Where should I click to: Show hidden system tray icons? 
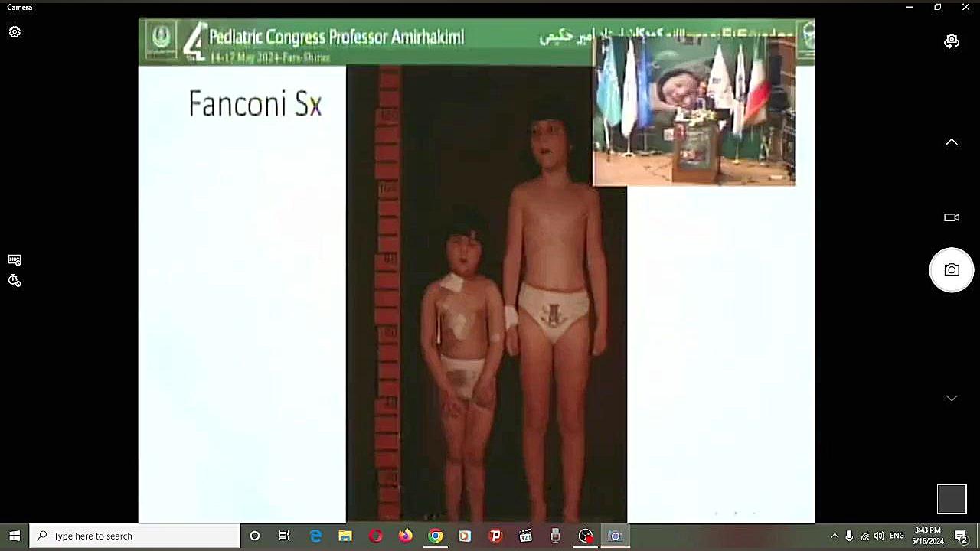tap(835, 536)
